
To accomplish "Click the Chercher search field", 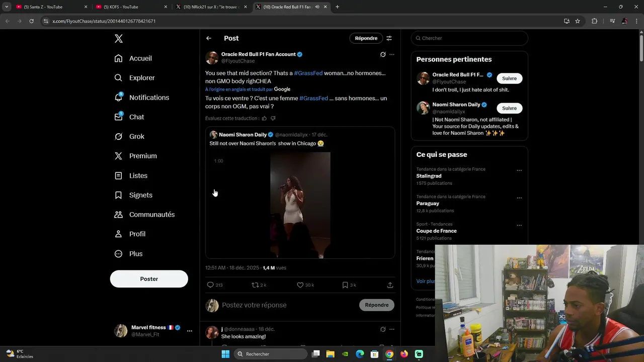I will tap(469, 38).
